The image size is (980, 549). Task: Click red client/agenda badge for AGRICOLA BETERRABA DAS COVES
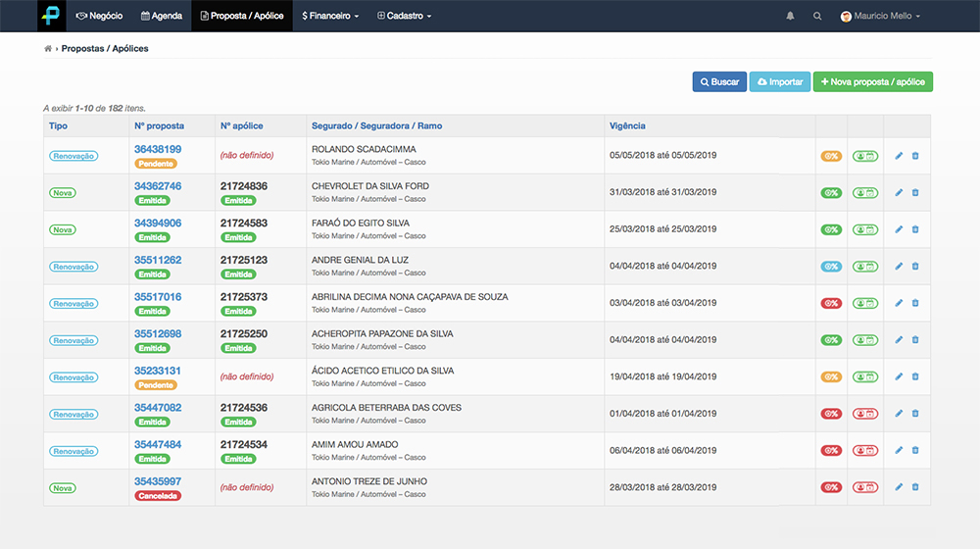tap(865, 414)
